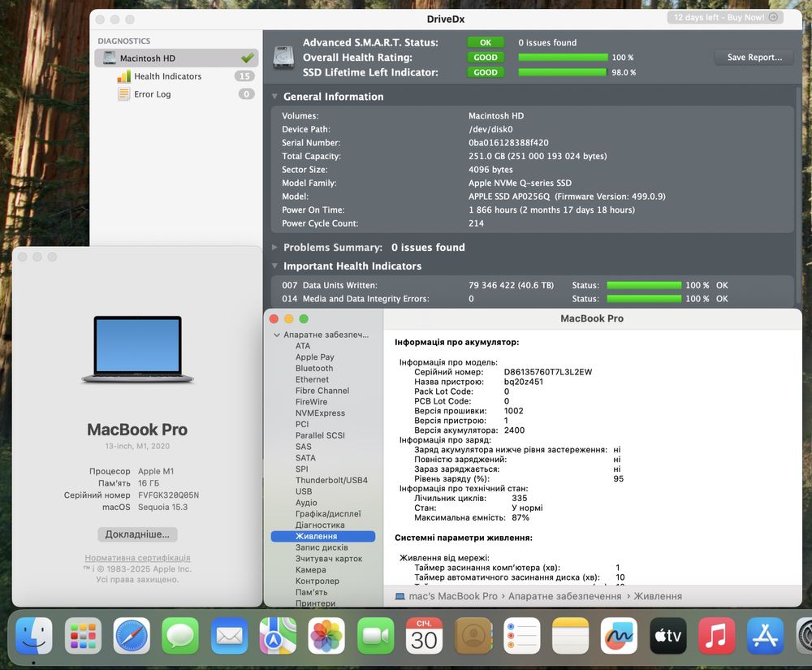The image size is (812, 670).
Task: Collapse Important Health Indicators section
Action: [275, 266]
